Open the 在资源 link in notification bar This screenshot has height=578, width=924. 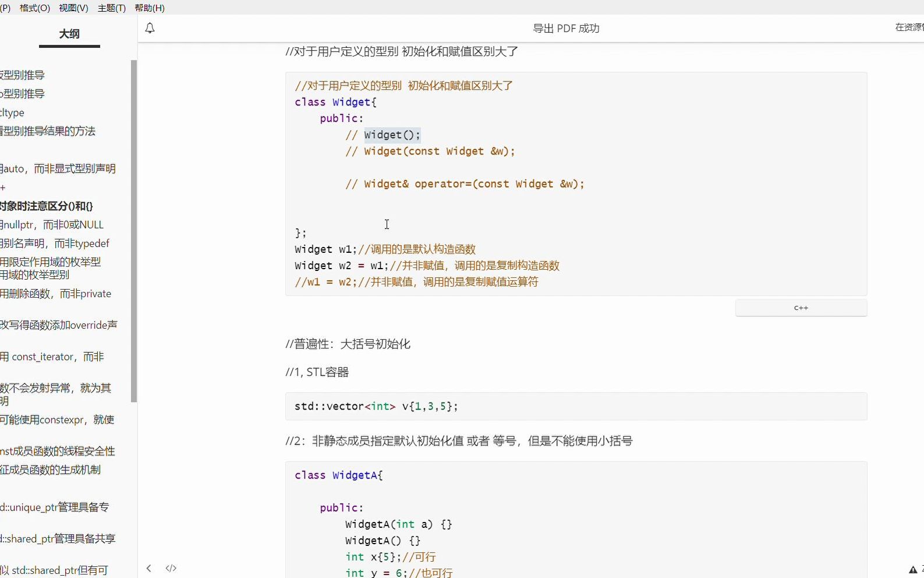pyautogui.click(x=909, y=27)
